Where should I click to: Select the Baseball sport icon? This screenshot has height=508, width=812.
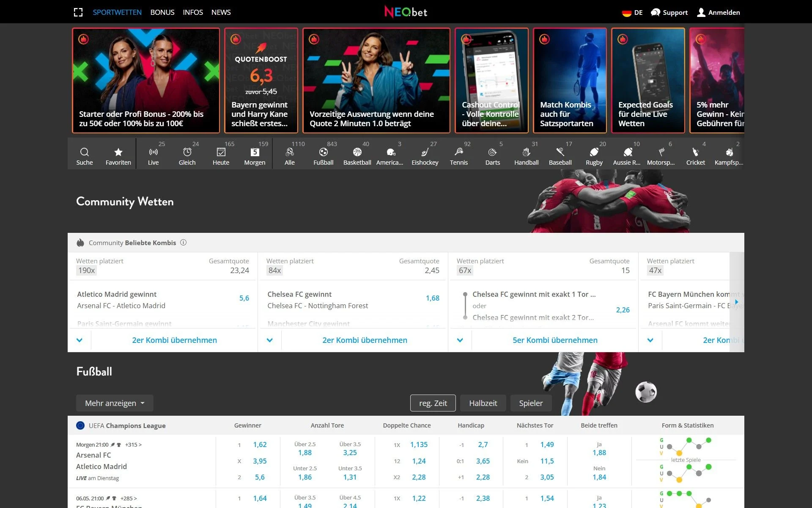[x=560, y=152]
